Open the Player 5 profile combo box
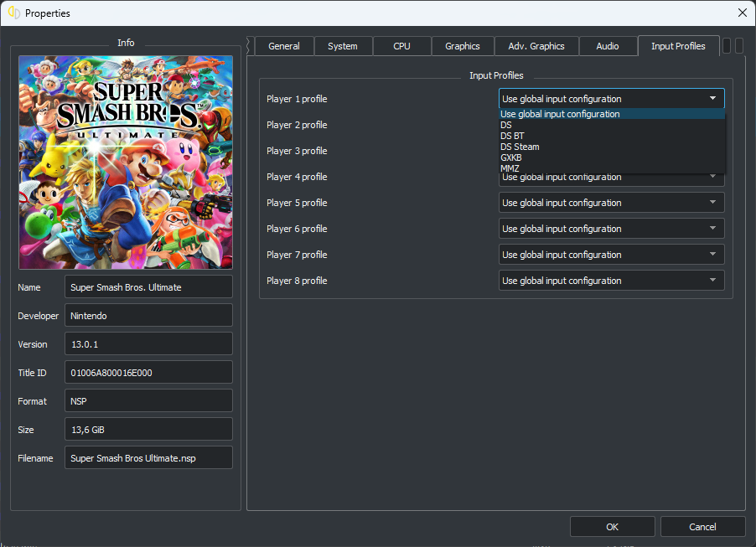Viewport: 756px width, 547px height. coord(611,203)
